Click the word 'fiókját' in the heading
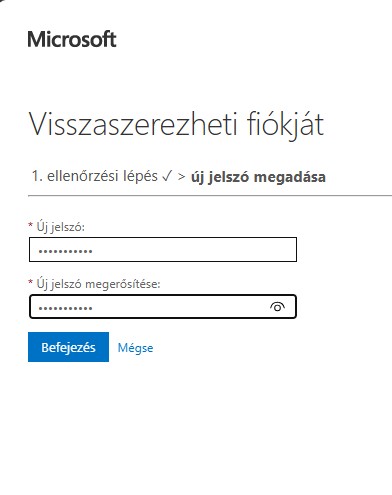 click(x=285, y=125)
